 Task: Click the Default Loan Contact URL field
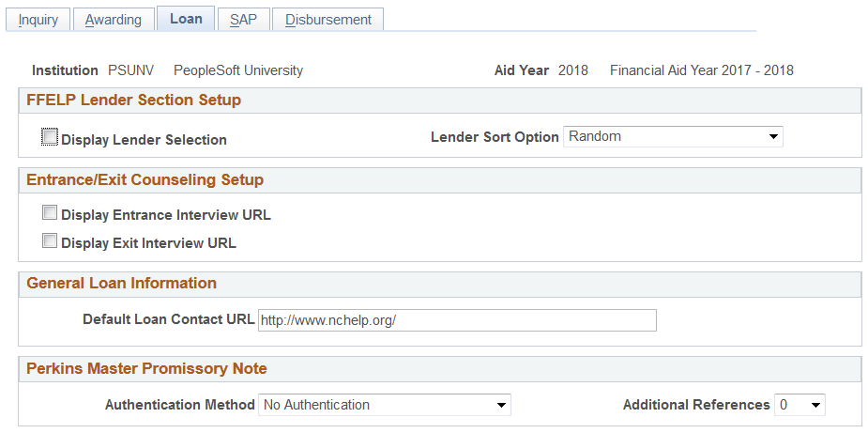coord(457,320)
